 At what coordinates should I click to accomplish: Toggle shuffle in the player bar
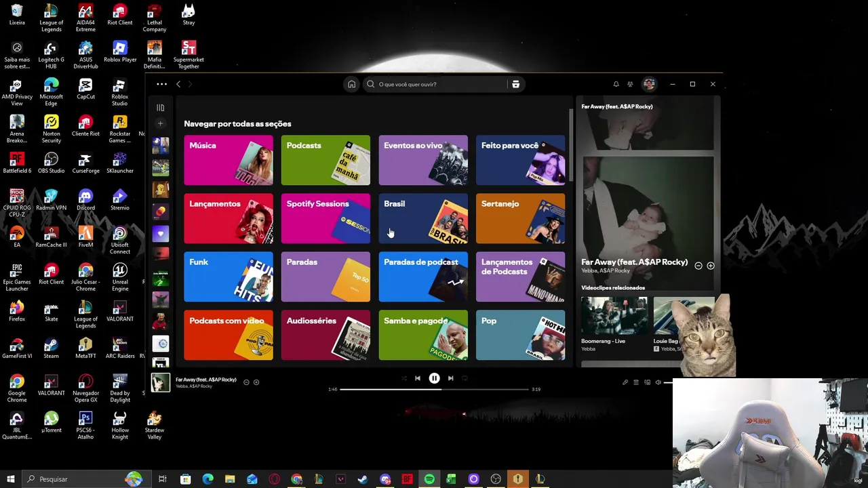[x=404, y=378]
